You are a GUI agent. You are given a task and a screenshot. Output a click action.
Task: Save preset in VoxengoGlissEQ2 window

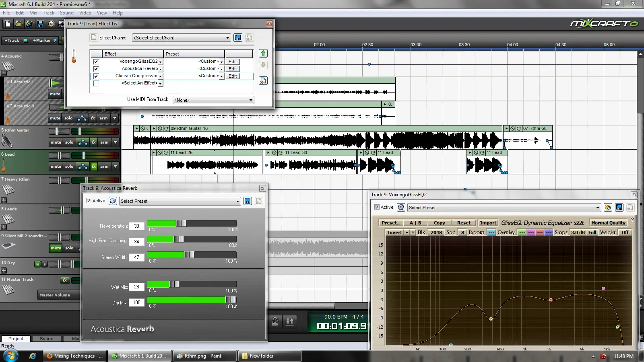click(619, 207)
